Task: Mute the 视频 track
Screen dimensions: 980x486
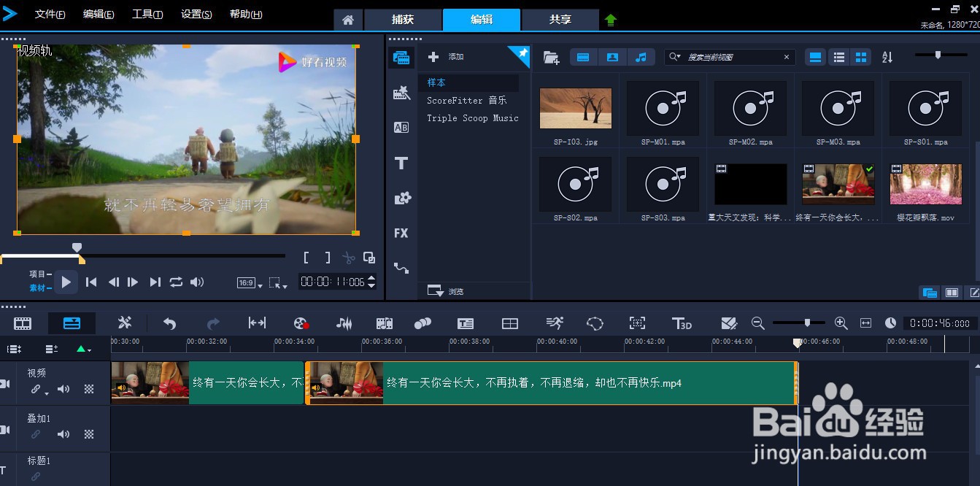Action: (63, 389)
